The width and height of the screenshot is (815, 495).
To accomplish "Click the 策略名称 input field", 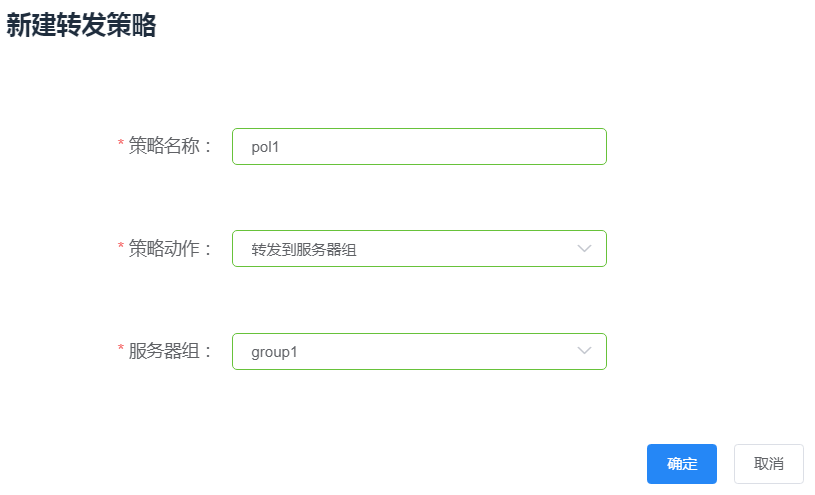I will (x=419, y=146).
